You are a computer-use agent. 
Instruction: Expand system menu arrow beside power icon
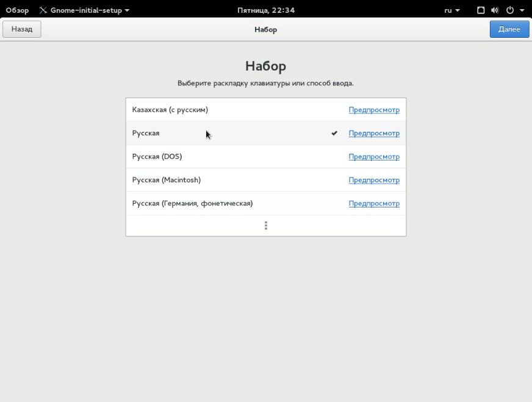pos(522,10)
